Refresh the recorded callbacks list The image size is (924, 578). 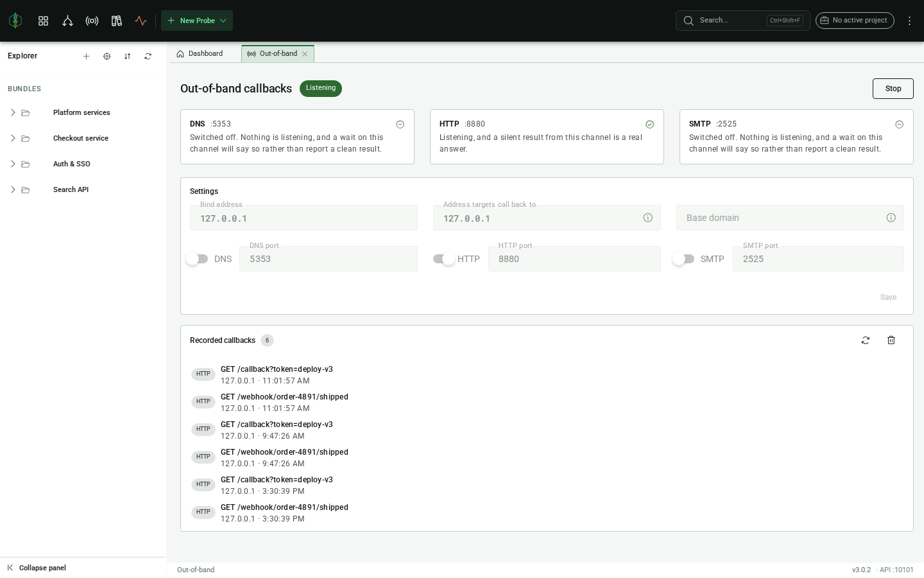[x=865, y=340]
